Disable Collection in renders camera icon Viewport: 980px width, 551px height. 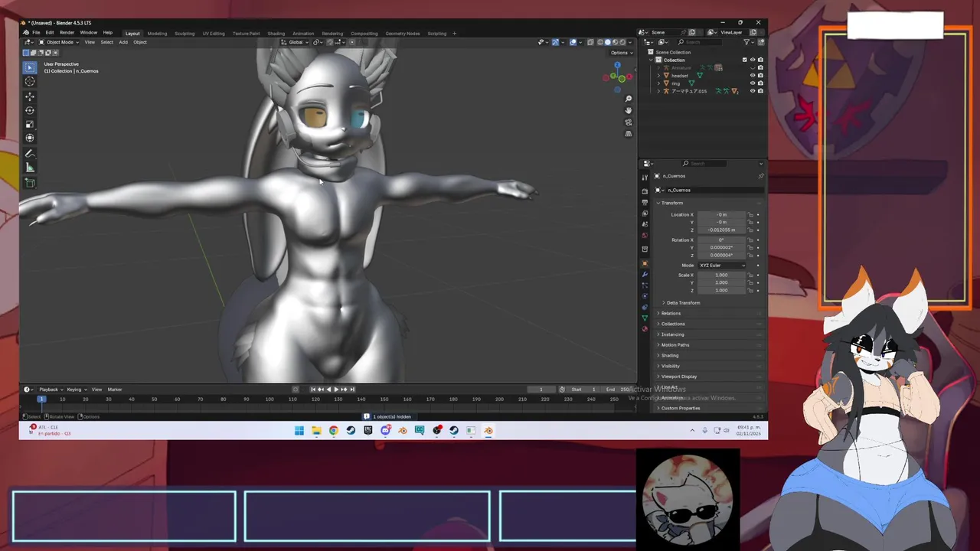(x=759, y=60)
